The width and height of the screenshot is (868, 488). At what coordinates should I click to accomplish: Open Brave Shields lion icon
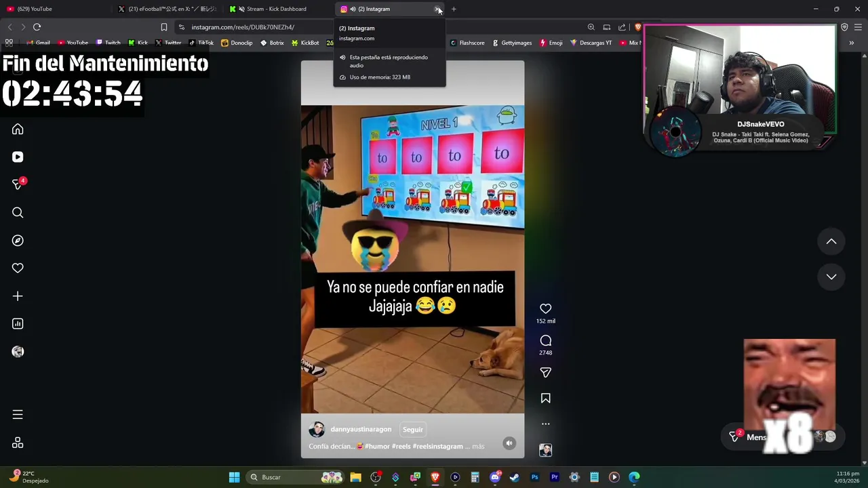point(637,27)
